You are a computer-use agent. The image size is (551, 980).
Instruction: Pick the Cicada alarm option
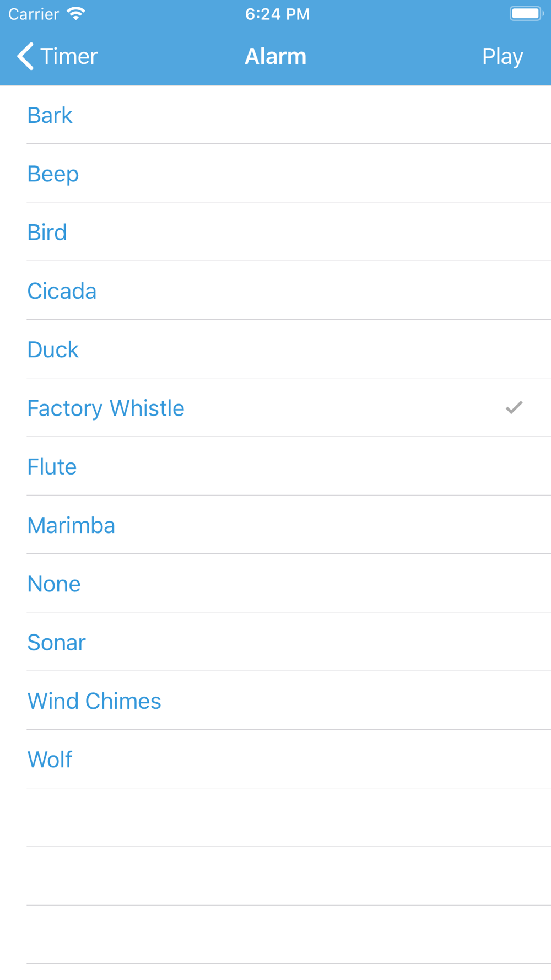(275, 290)
